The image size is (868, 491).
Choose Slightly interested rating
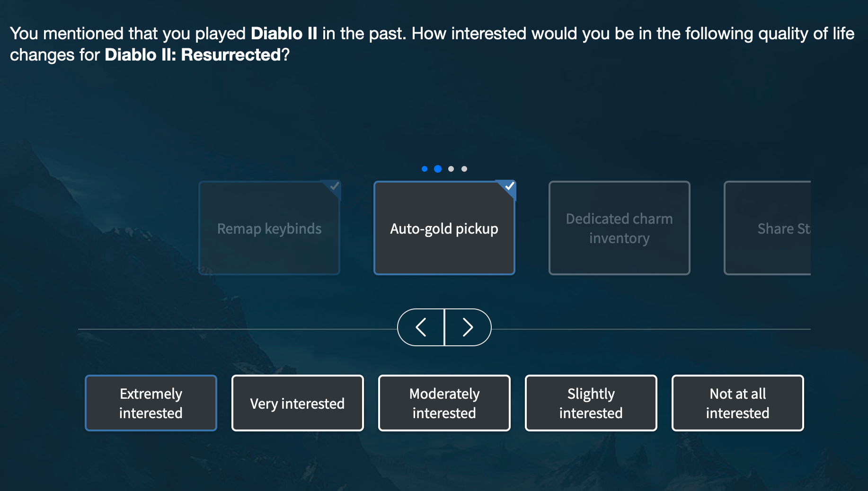(x=591, y=403)
